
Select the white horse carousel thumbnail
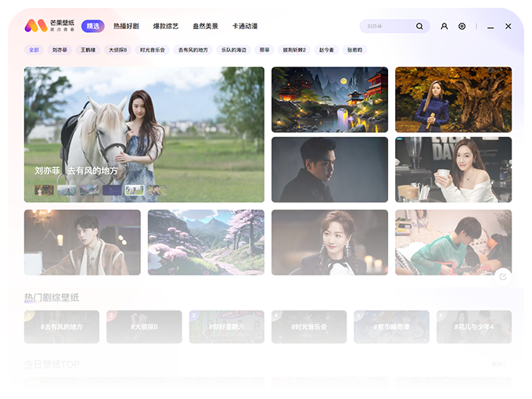click(x=135, y=189)
